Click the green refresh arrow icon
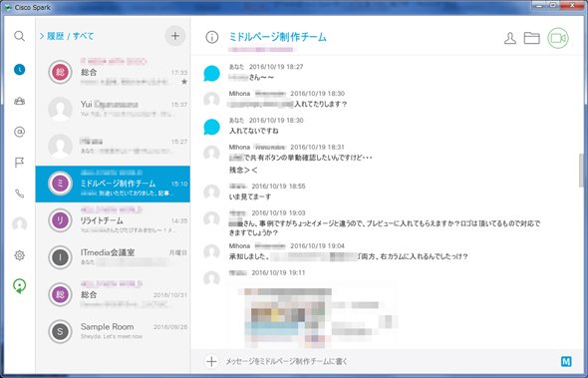Screen dimensions: 588x378 pyautogui.click(x=20, y=286)
